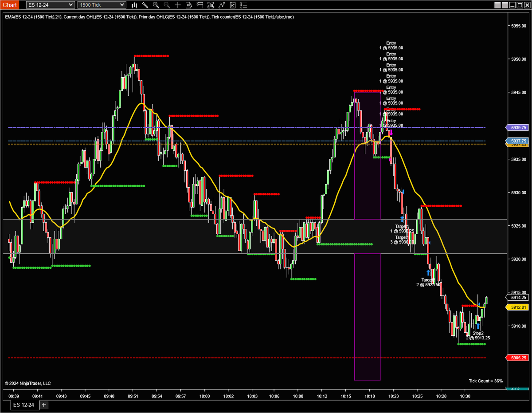Select the crosshair cursor icon
The height and width of the screenshot is (413, 532).
coord(178,5)
